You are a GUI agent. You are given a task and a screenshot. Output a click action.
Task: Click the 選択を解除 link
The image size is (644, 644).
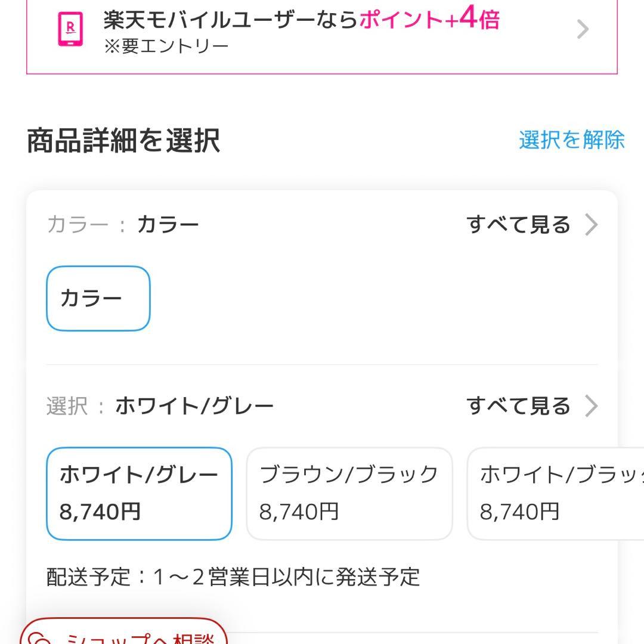coord(571,141)
